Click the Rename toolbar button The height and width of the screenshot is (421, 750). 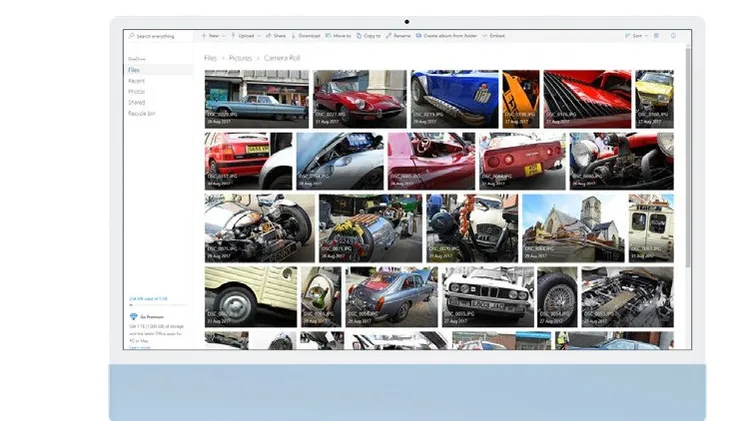(398, 36)
